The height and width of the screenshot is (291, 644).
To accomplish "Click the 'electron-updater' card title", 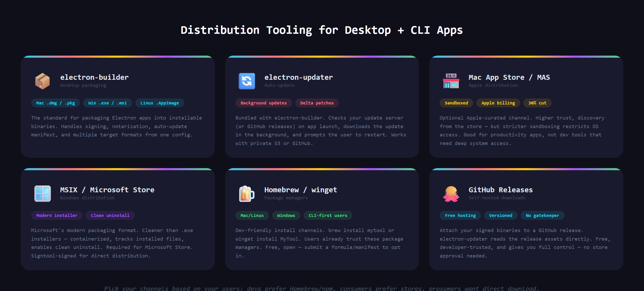I will (299, 77).
